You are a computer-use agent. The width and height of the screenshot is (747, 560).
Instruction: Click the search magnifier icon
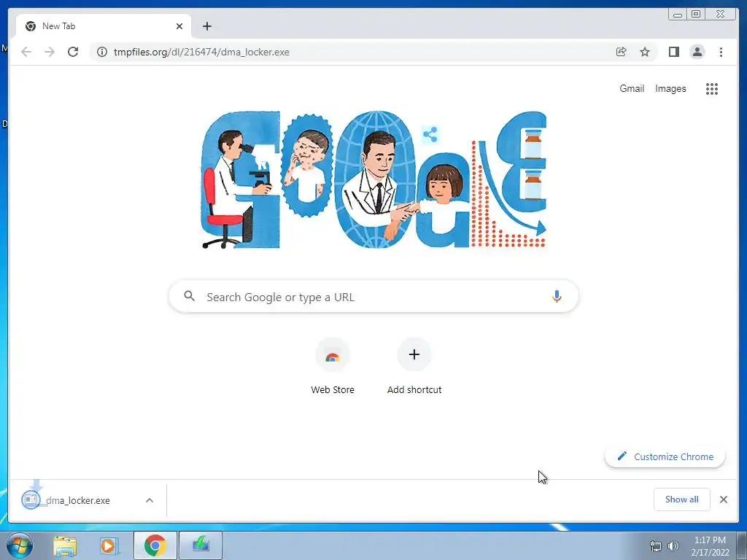click(x=189, y=296)
